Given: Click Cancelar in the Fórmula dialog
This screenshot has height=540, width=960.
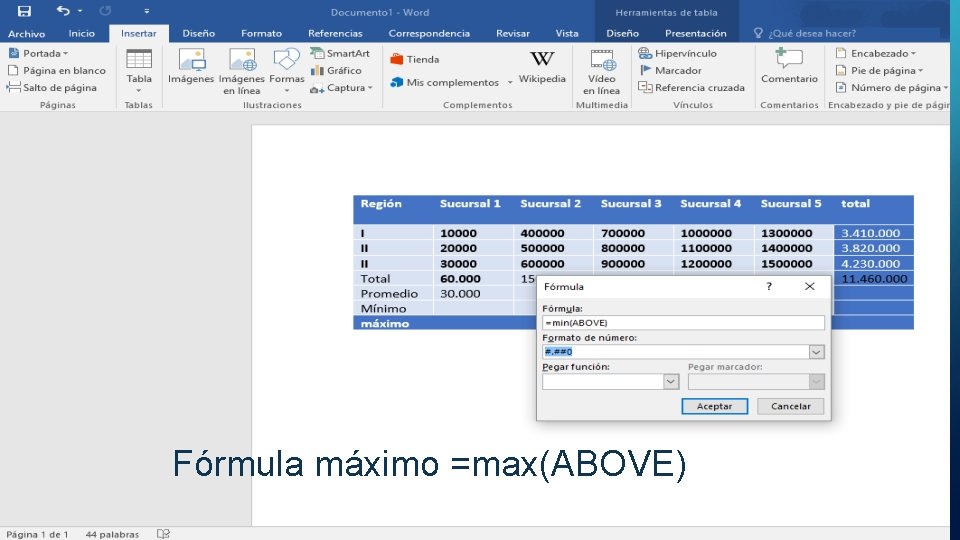Looking at the screenshot, I should [x=790, y=406].
